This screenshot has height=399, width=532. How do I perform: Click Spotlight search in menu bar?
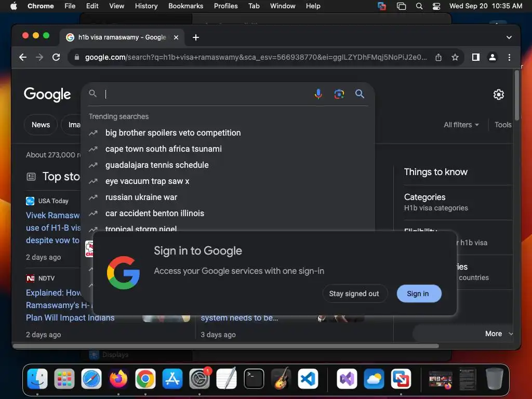(x=419, y=6)
